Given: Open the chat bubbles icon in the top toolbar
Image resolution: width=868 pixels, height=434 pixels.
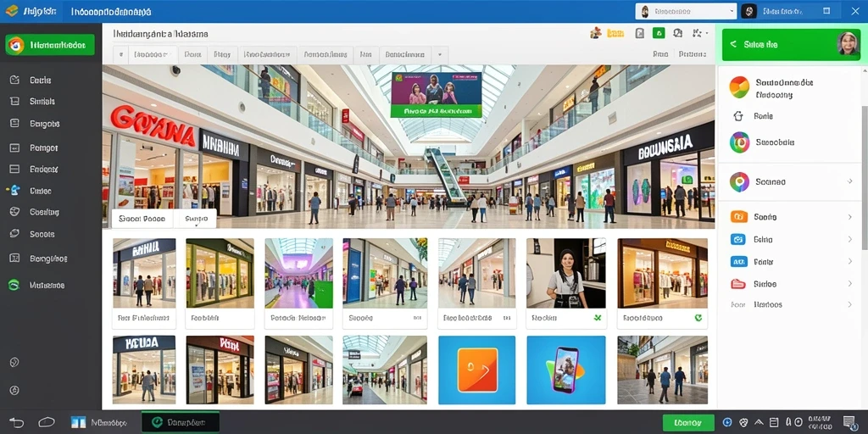Looking at the screenshot, I should [x=677, y=33].
